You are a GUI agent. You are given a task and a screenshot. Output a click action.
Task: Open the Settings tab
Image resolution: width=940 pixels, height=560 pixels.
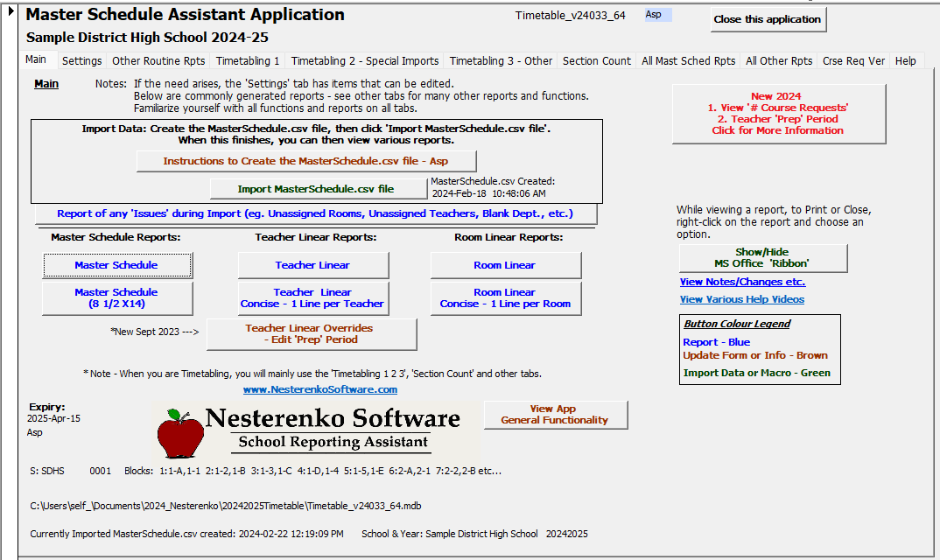point(81,61)
